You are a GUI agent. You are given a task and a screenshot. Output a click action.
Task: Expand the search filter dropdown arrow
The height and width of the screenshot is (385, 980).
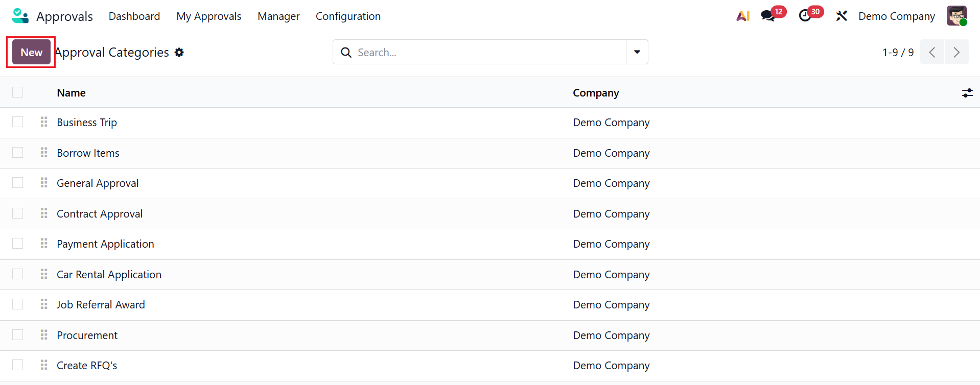pos(637,52)
